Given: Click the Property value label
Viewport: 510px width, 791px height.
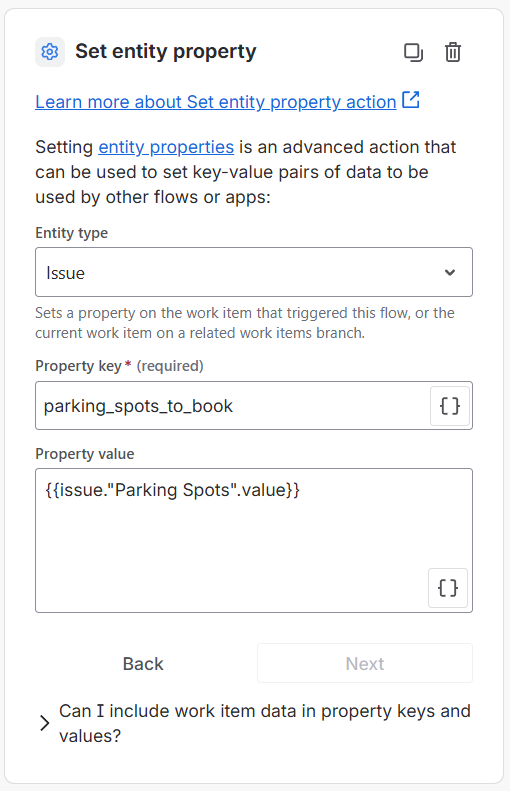Looking at the screenshot, I should click(85, 454).
